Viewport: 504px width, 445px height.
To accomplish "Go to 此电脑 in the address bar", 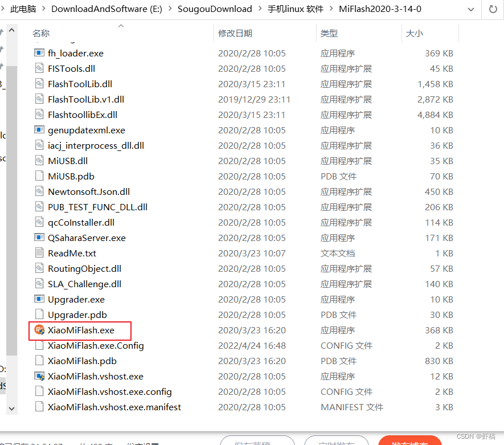I will pyautogui.click(x=23, y=9).
